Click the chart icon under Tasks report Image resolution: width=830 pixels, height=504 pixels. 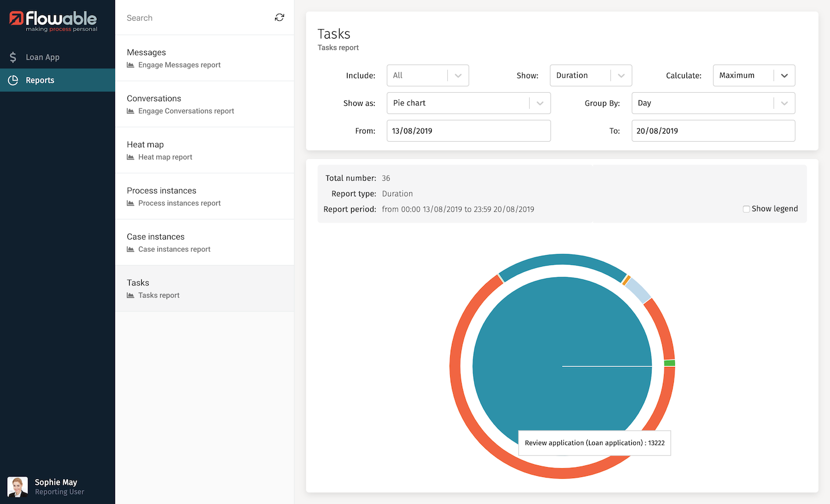click(131, 295)
